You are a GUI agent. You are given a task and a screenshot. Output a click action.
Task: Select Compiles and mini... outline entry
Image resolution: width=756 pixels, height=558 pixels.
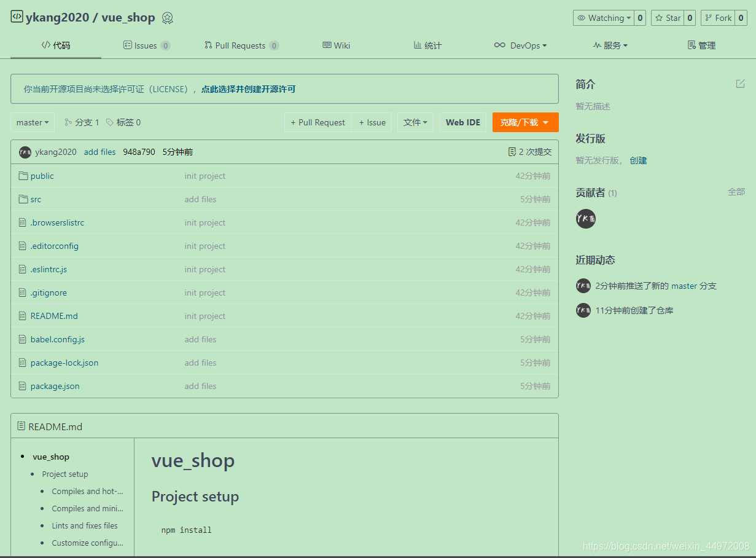click(88, 508)
